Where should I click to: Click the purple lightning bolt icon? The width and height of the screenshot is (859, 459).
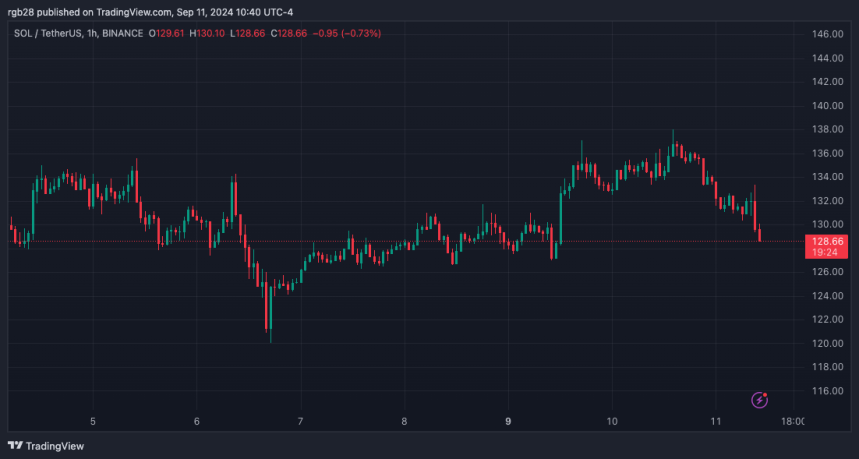coord(759,400)
